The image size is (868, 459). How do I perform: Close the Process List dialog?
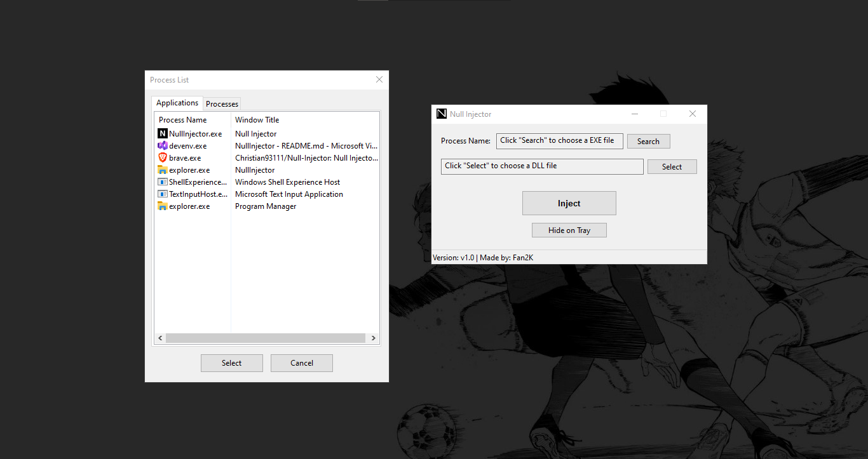tap(379, 79)
